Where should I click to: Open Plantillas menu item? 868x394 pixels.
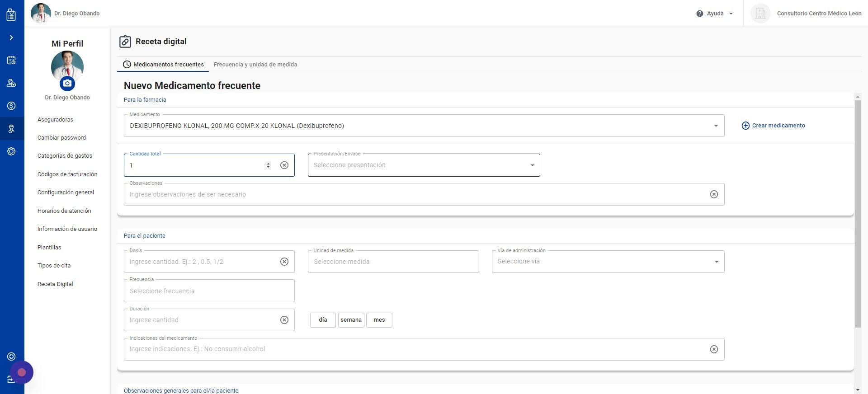(49, 248)
